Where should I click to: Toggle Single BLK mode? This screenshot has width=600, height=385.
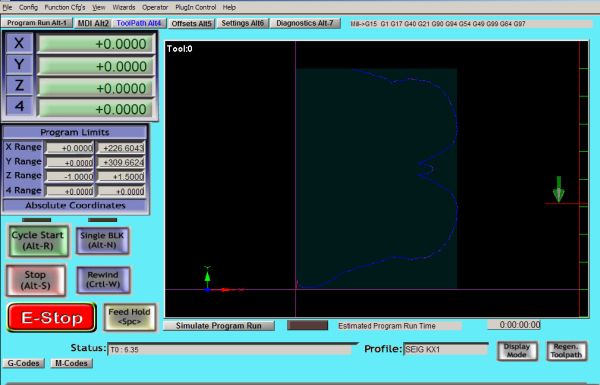point(102,240)
